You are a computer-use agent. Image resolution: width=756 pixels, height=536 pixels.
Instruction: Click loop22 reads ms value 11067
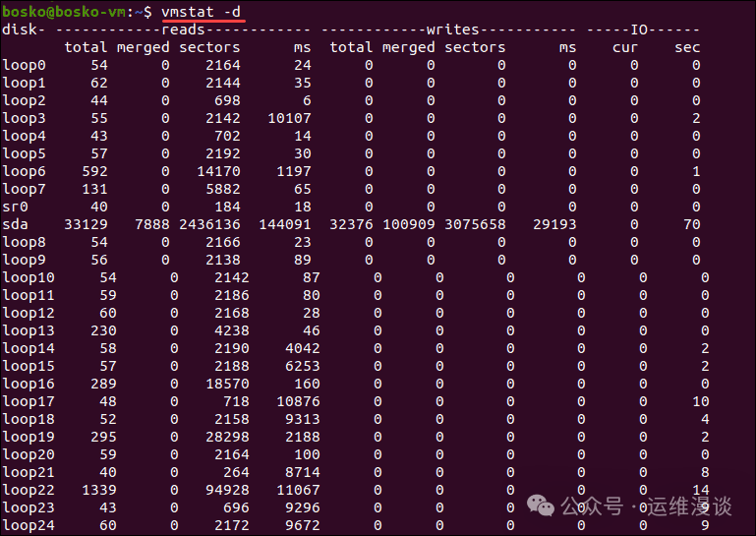(298, 490)
